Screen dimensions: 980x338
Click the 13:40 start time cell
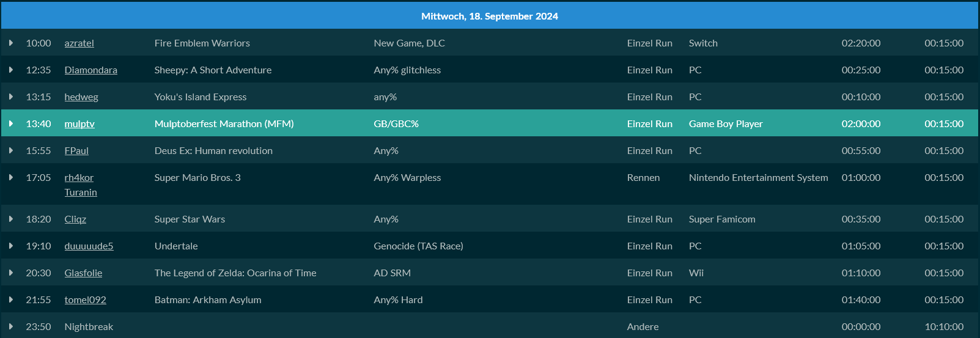point(39,124)
